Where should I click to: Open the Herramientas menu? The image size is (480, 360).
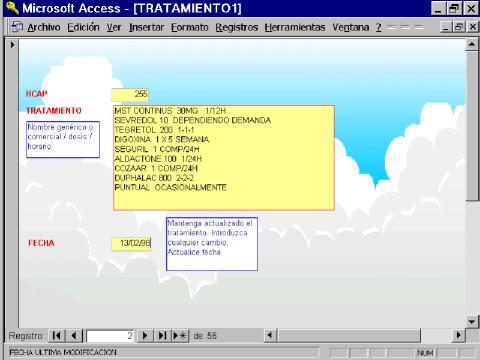point(295,27)
